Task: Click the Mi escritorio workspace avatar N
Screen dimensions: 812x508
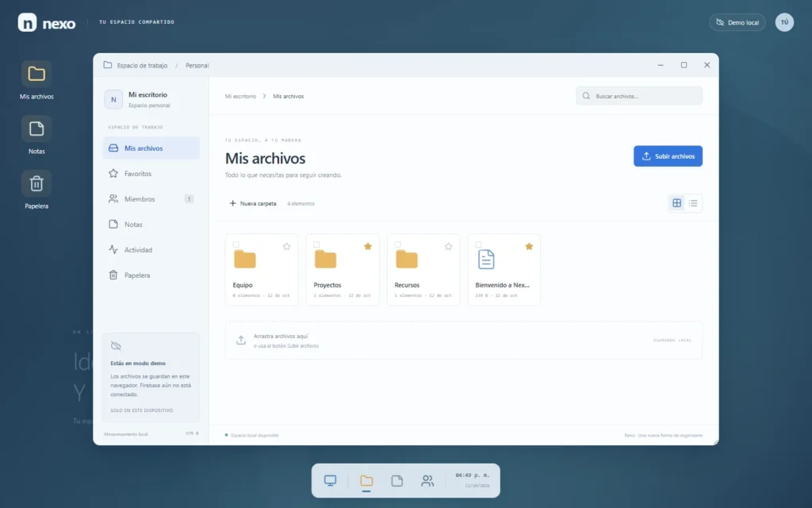Action: 113,99
